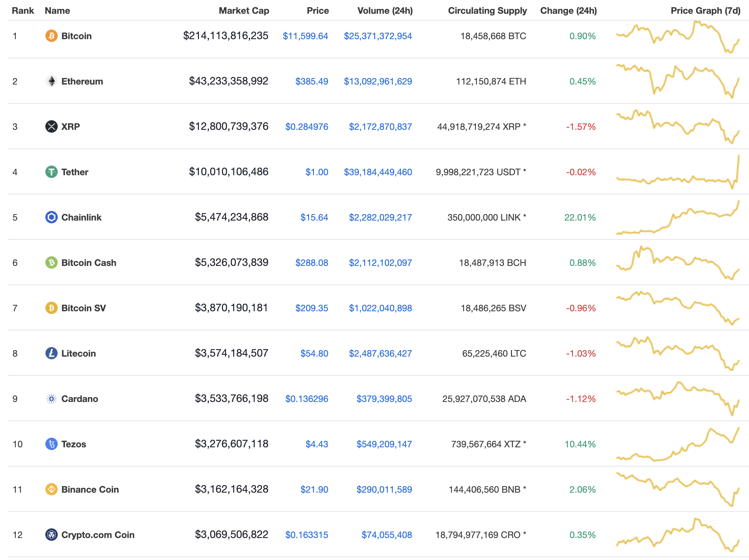749x560 pixels.
Task: Click Bitcoin Cash volume $2,112,102,097
Action: coord(380,263)
